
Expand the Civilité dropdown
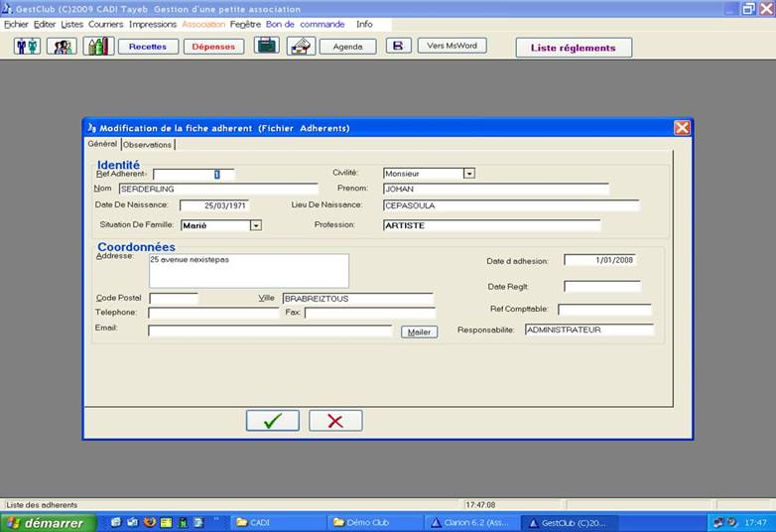(x=469, y=174)
